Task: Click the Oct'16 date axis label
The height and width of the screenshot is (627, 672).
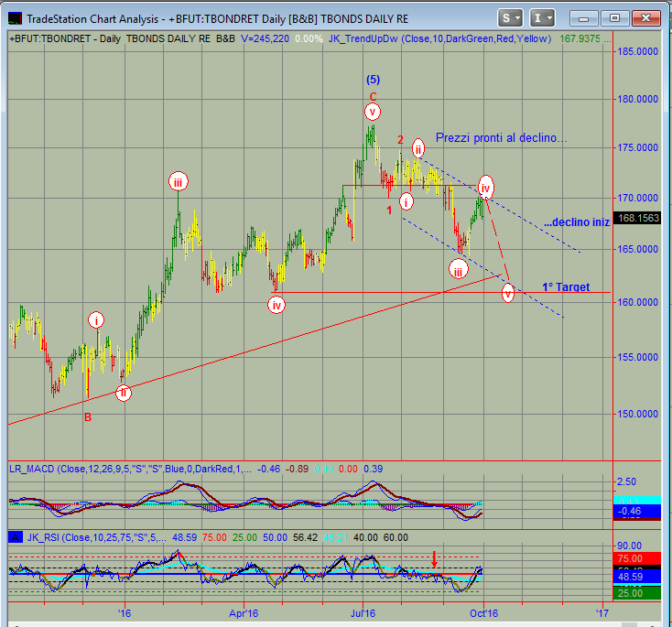Action: 483,613
